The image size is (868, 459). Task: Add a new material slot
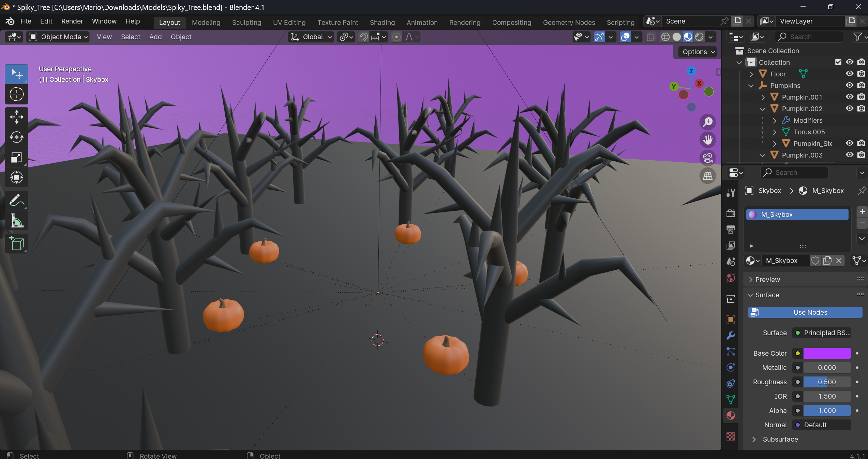(x=862, y=212)
